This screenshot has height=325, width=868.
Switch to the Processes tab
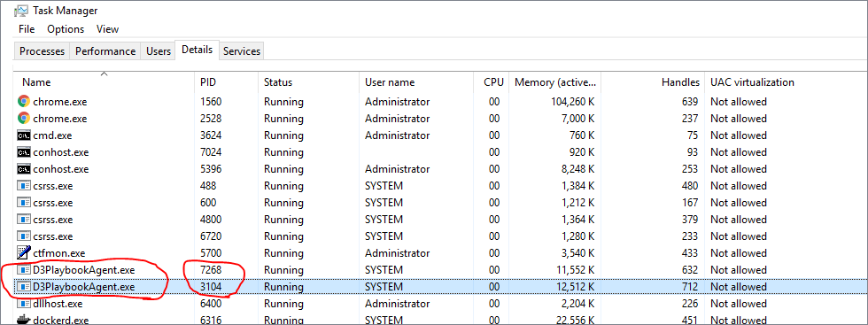coord(43,51)
